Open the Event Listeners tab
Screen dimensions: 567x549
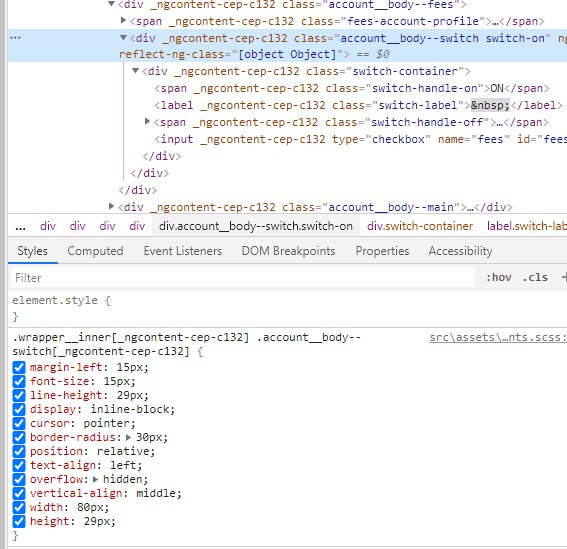tap(183, 251)
